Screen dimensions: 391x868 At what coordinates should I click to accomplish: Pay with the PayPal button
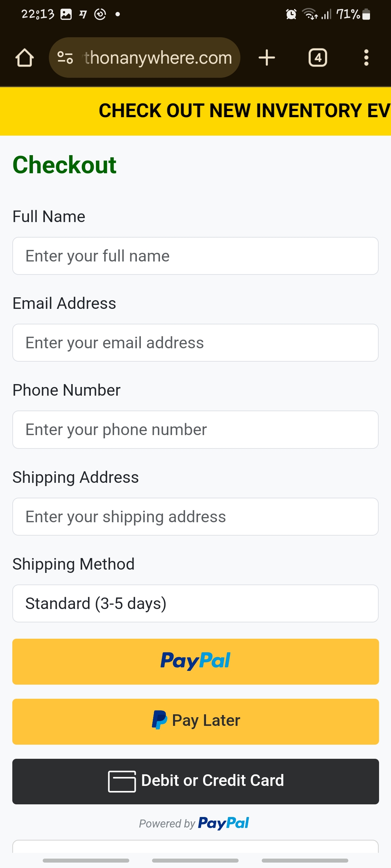[195, 661]
